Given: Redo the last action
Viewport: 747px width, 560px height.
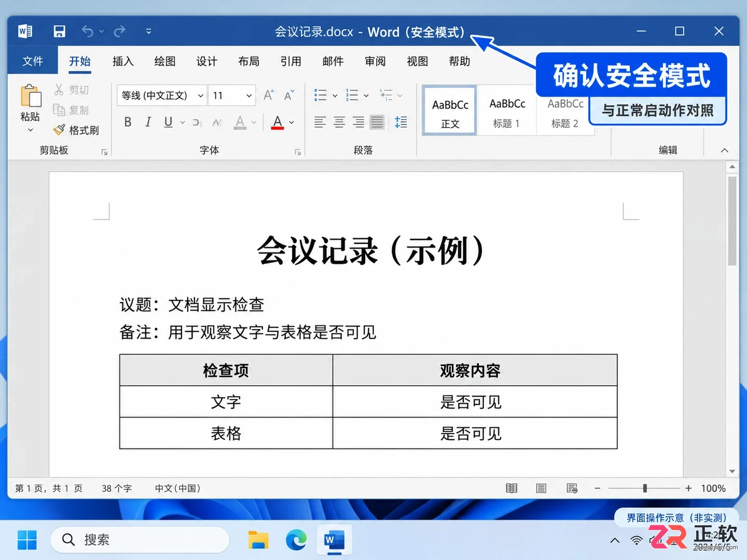Looking at the screenshot, I should click(119, 32).
